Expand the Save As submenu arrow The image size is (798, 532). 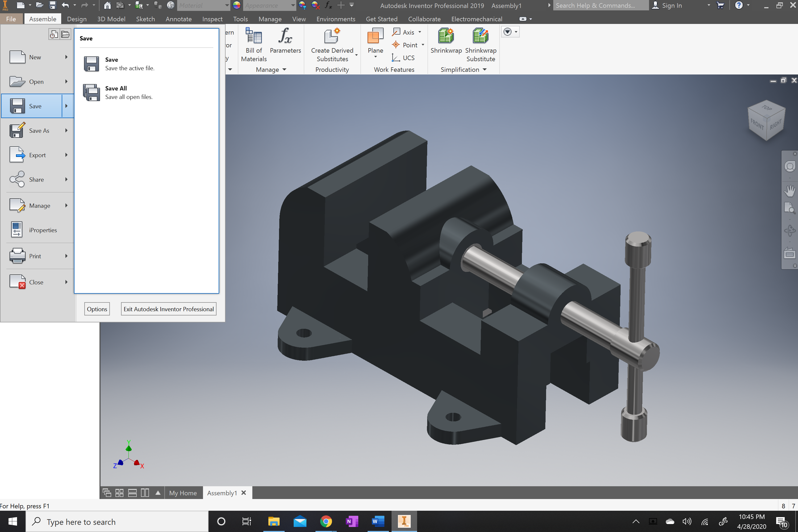66,130
